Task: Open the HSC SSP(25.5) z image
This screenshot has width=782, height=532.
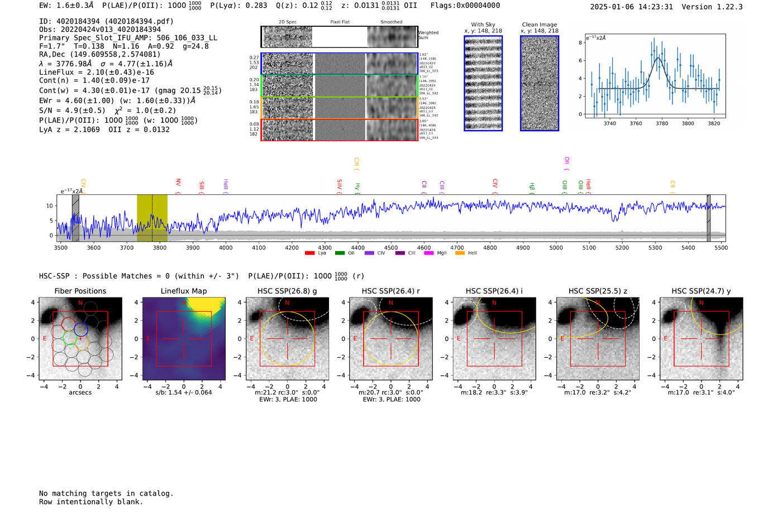Action: coord(598,339)
